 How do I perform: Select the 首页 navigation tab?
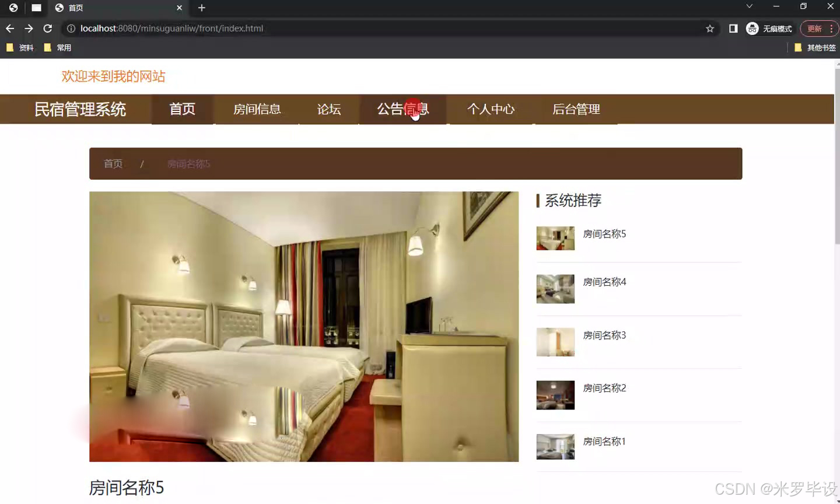pyautogui.click(x=182, y=109)
